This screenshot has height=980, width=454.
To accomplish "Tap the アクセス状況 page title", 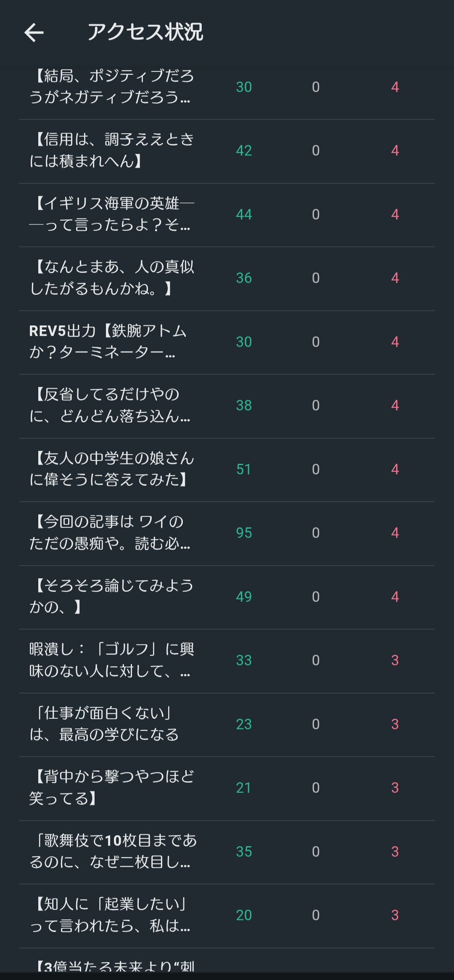I will pos(145,32).
